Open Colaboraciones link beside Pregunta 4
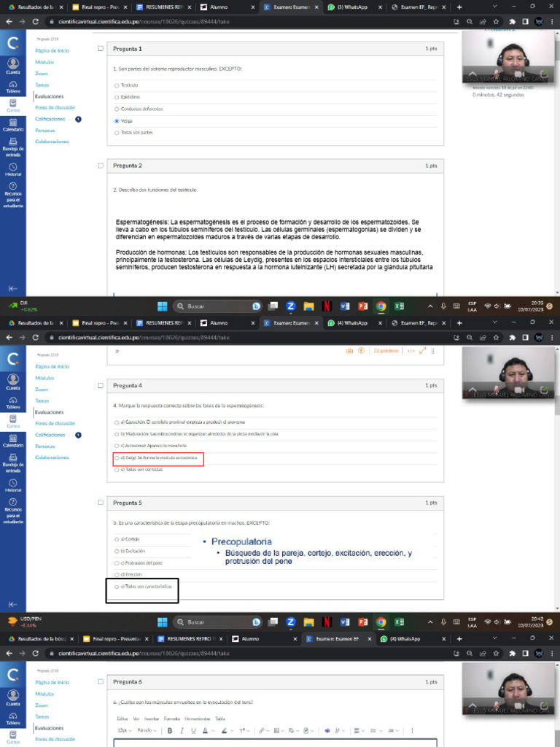 pos(52,457)
